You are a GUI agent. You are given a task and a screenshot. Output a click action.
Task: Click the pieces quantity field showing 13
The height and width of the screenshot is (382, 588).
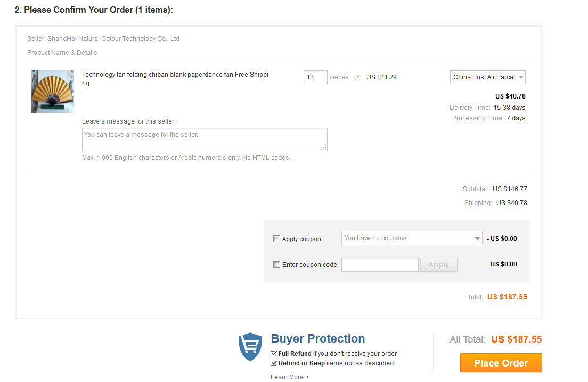315,77
